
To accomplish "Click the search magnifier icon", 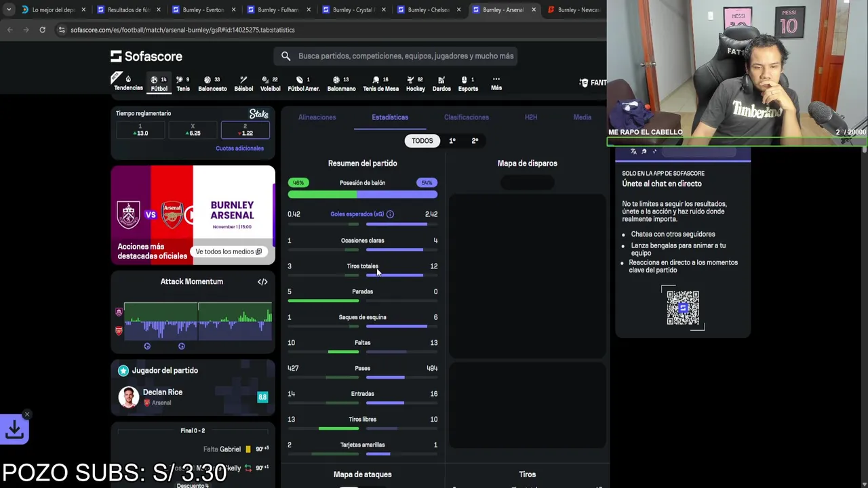I will 285,56.
